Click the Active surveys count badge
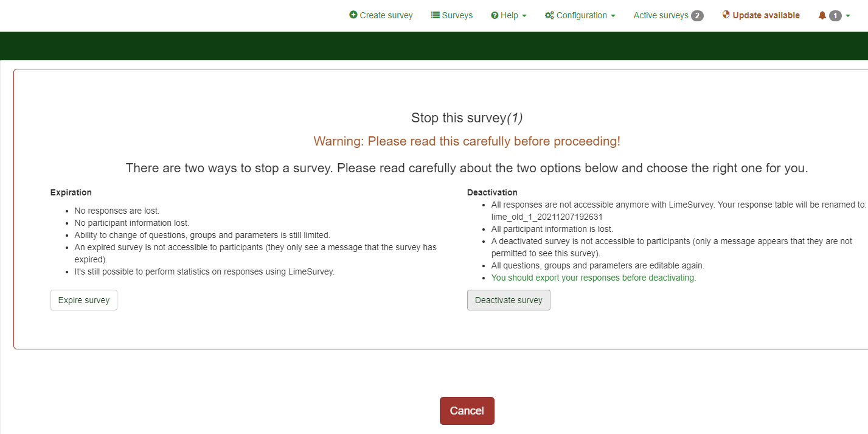This screenshot has height=434, width=868. 697,15
